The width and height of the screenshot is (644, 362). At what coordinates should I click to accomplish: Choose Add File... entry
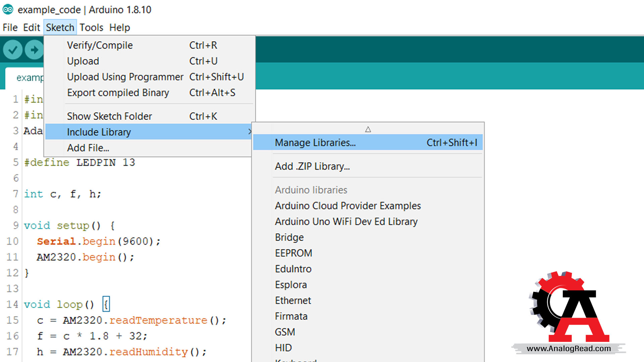[149, 148]
